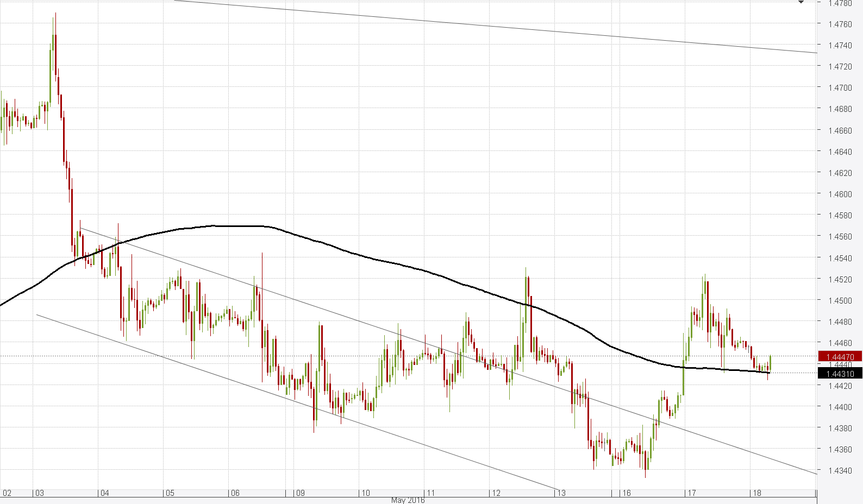Click the tallest candlestick peaking near 1.4770
The width and height of the screenshot is (863, 504).
55,54
